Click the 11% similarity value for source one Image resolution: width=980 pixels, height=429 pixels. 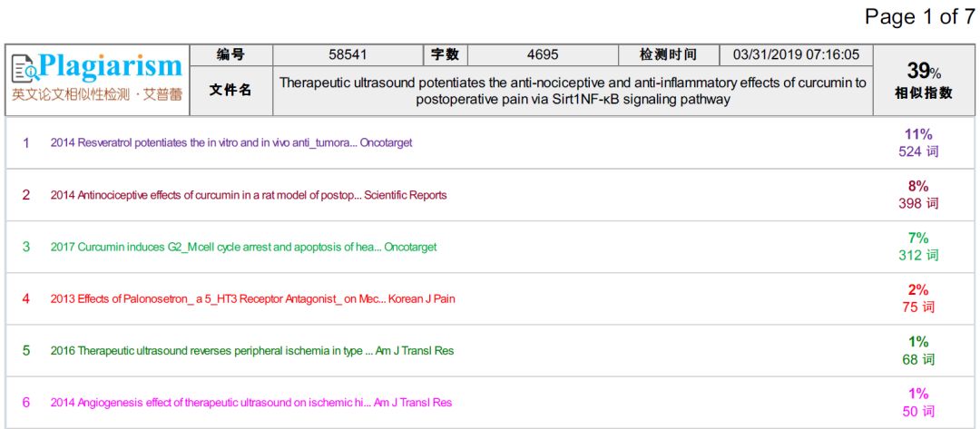917,134
